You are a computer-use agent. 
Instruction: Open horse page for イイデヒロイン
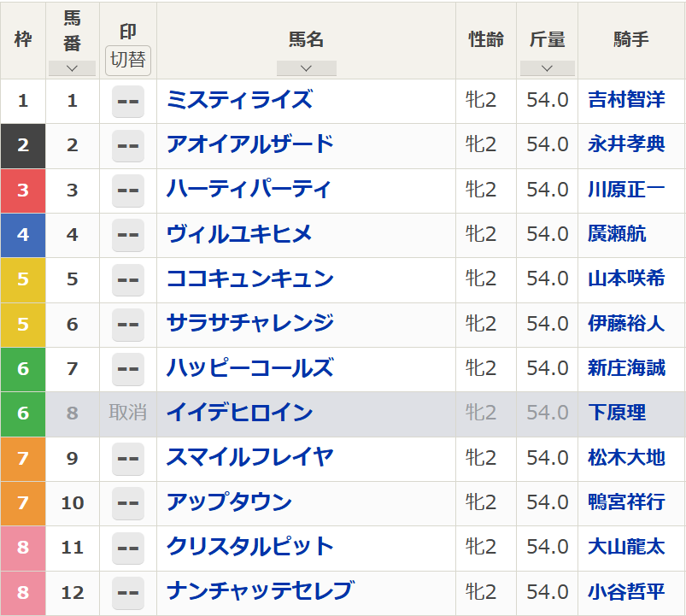click(240, 413)
